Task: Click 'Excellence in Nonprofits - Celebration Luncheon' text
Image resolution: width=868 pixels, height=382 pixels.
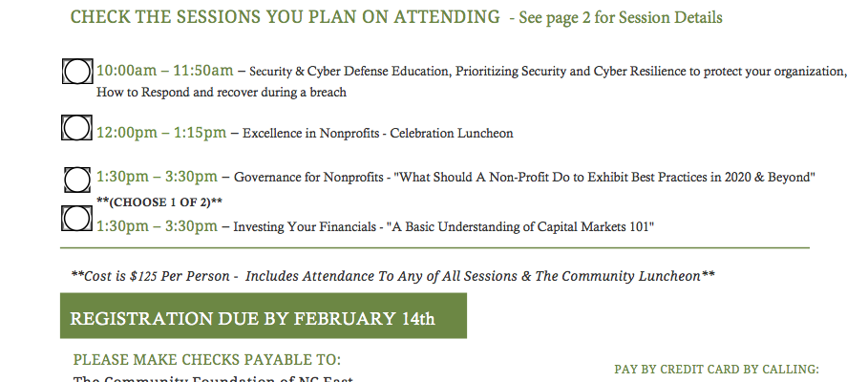Action: point(377,134)
